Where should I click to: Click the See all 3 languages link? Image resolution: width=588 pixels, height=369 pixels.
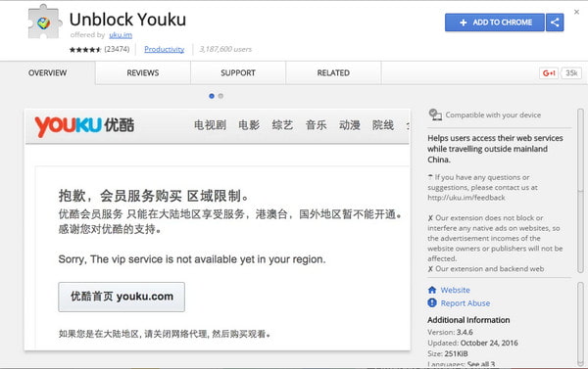point(481,364)
